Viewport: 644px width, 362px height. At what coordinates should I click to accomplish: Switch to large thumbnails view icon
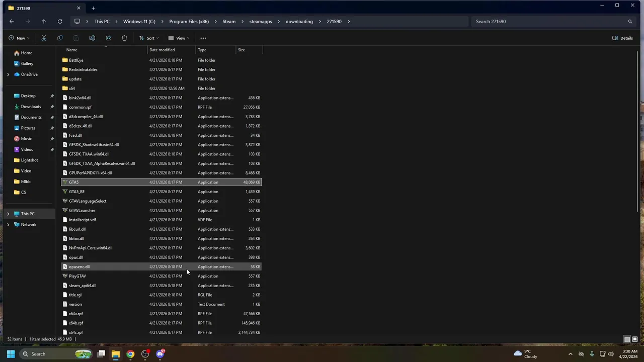(x=635, y=339)
